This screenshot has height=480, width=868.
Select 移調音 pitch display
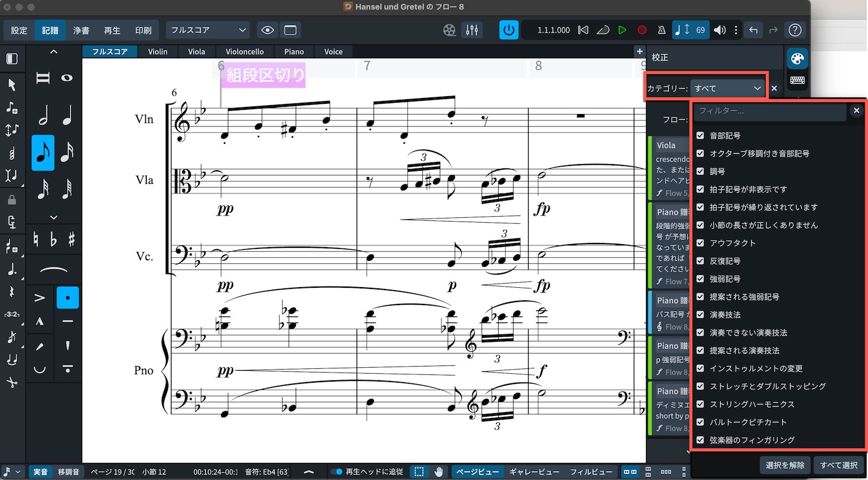click(x=68, y=472)
